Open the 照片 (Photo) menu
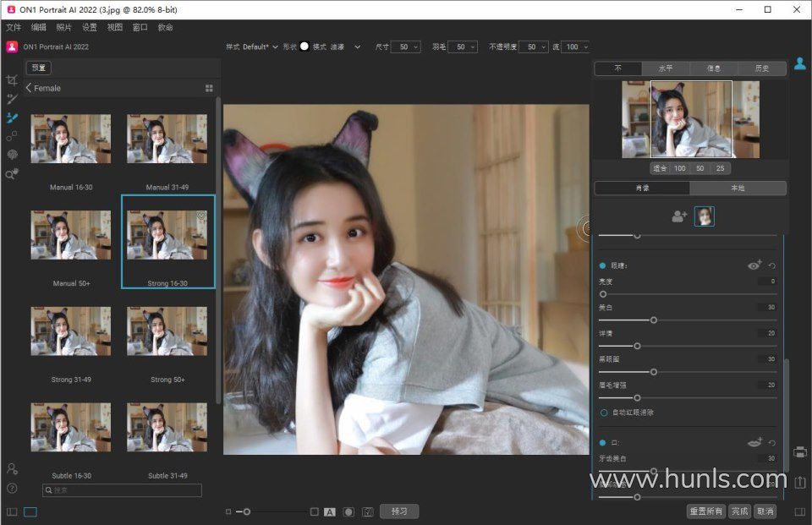Image resolution: width=812 pixels, height=525 pixels. (64, 27)
